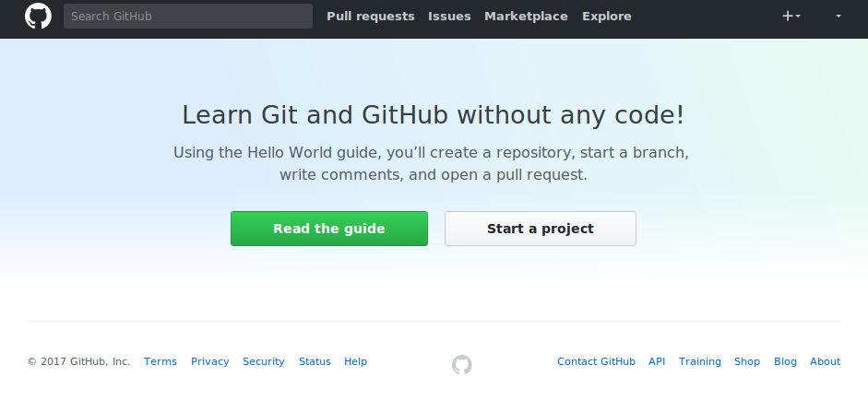Click the Start a project button
The image size is (868, 412).
click(x=541, y=229)
